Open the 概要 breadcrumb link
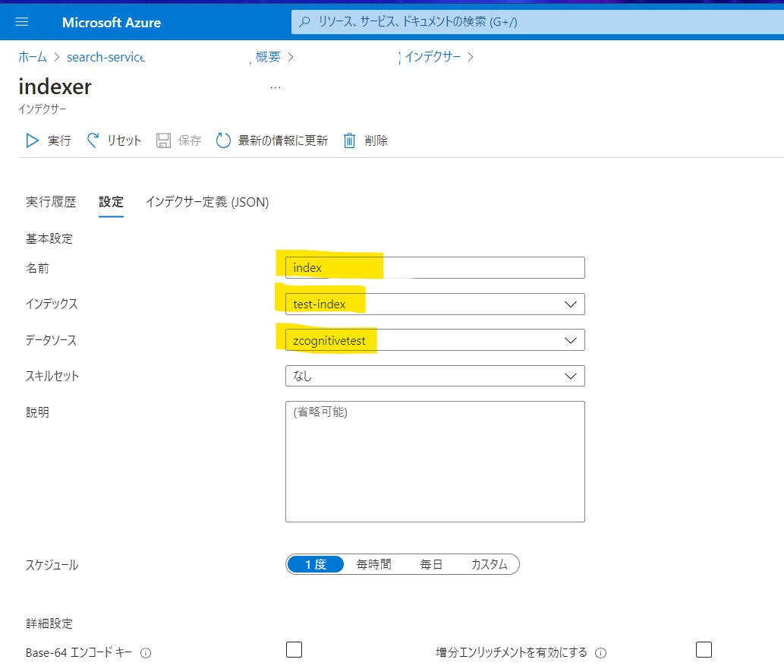 pos(268,57)
